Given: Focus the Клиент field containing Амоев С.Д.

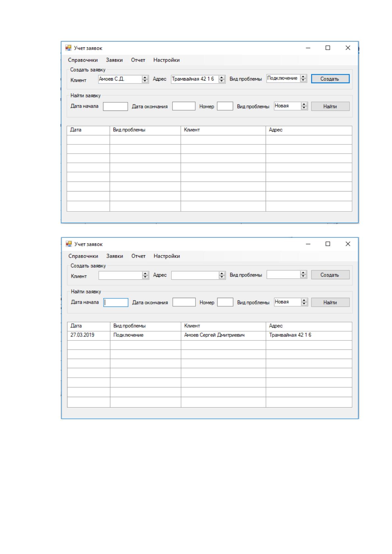Looking at the screenshot, I should (120, 79).
